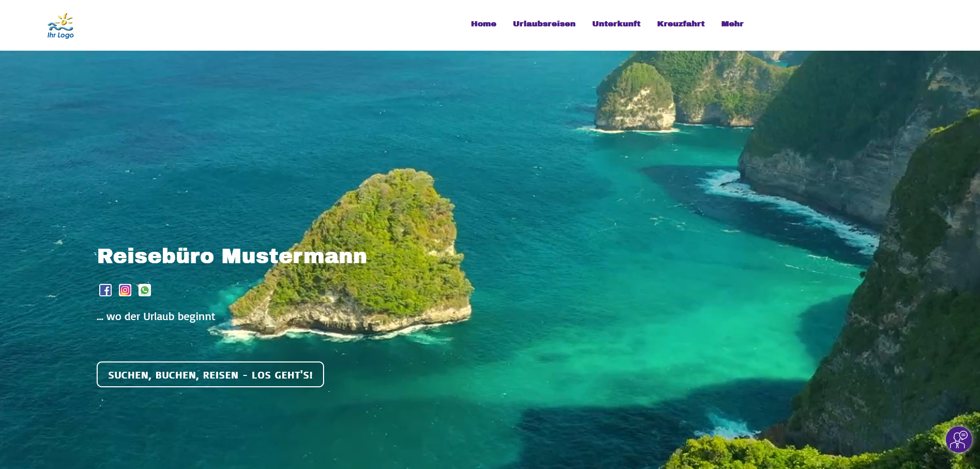This screenshot has width=980, height=469.
Task: Go to the Home menu item
Action: click(483, 24)
